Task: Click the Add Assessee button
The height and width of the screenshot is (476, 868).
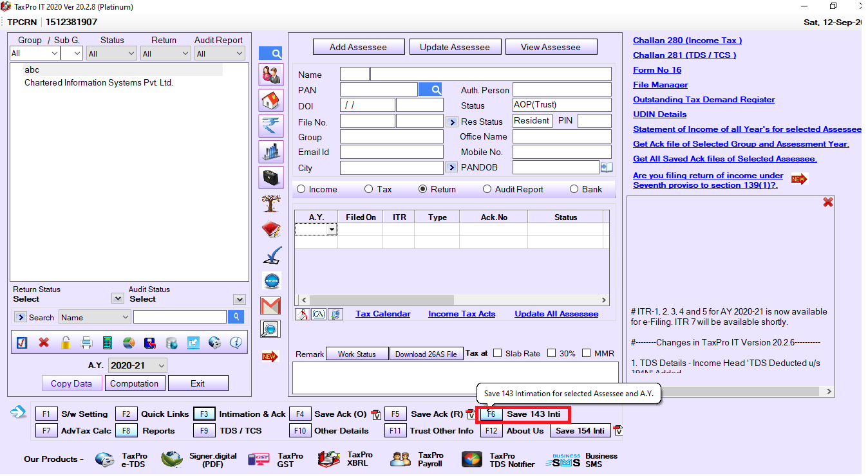Action: 359,47
